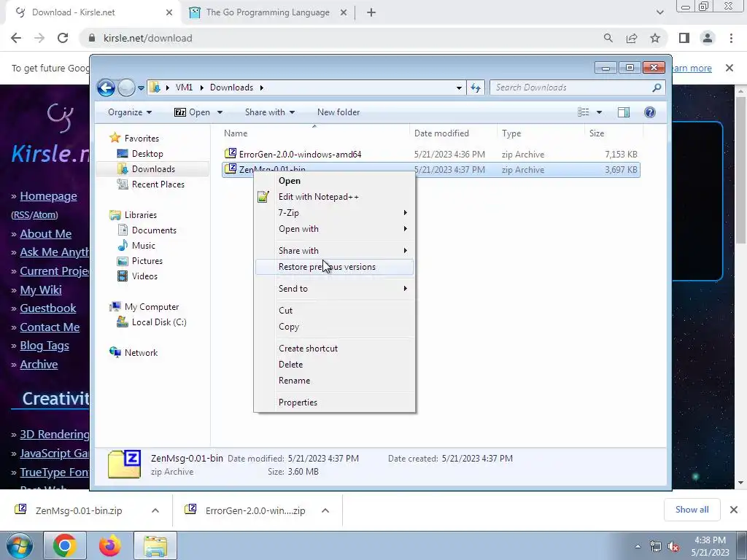Open Chrome three-dot menu

tap(731, 38)
